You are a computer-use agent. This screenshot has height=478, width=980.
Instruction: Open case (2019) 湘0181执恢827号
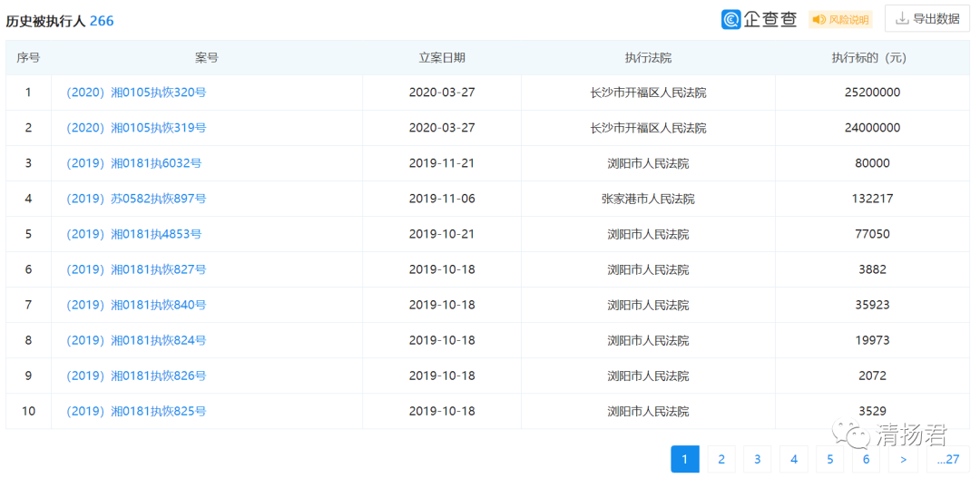[x=136, y=269]
